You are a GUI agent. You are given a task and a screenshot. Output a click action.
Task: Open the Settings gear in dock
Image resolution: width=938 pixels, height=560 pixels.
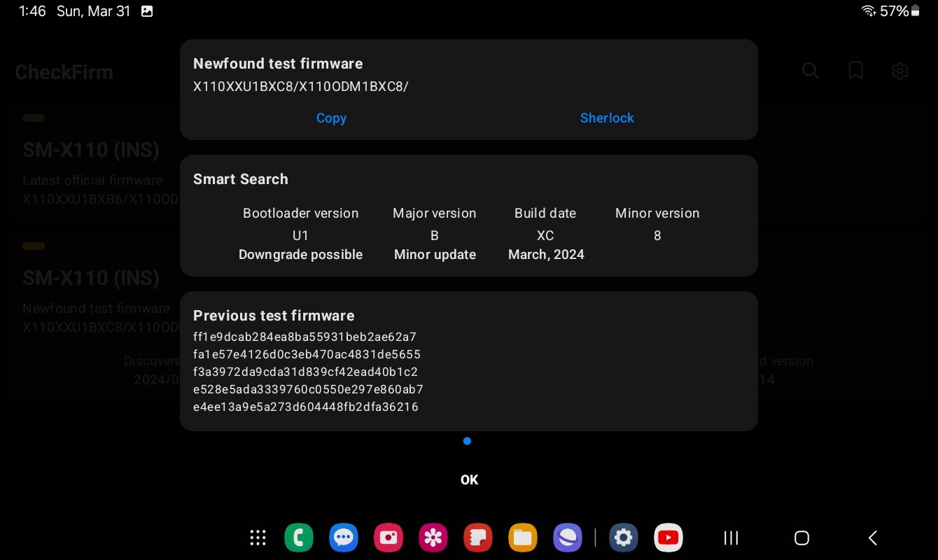click(x=624, y=538)
